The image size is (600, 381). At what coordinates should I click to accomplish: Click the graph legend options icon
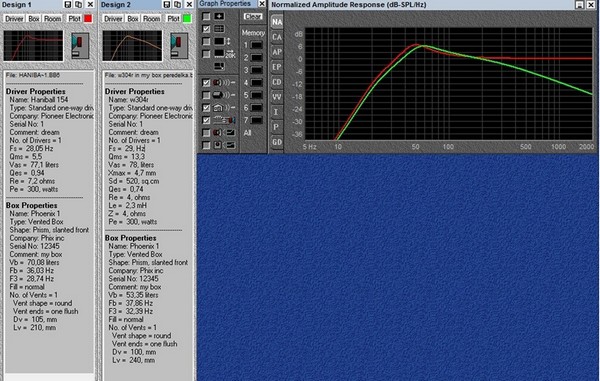[219, 66]
